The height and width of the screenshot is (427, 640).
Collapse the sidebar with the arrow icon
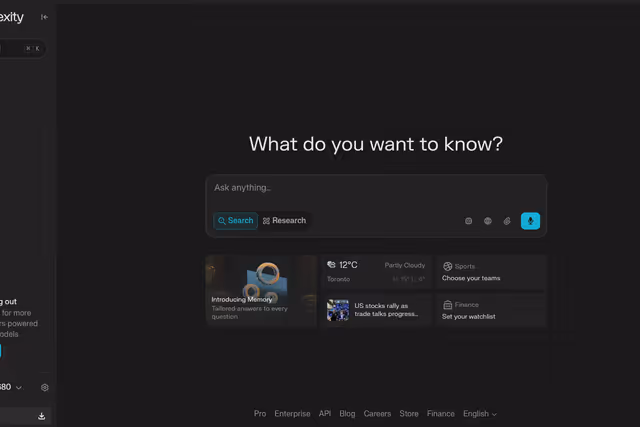tap(44, 17)
